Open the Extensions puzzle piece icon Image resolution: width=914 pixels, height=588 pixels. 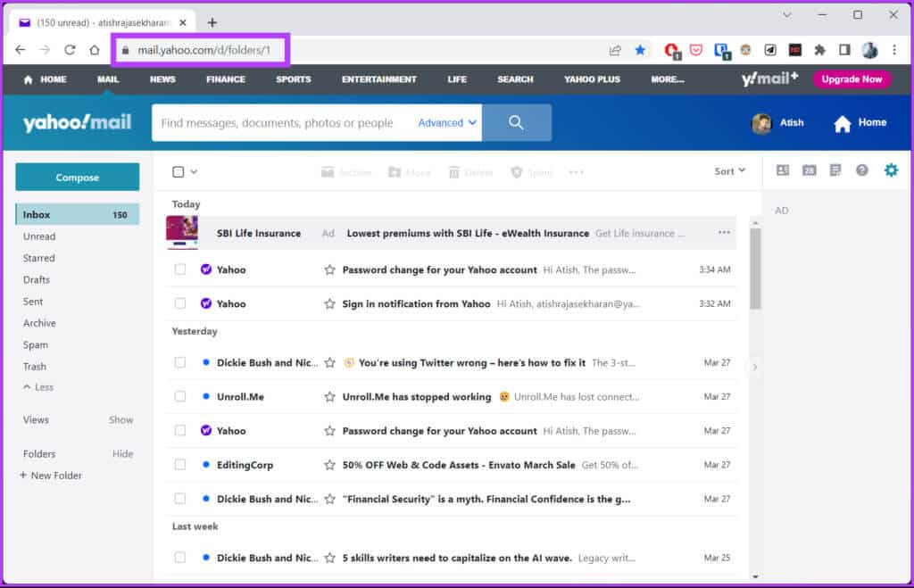819,50
